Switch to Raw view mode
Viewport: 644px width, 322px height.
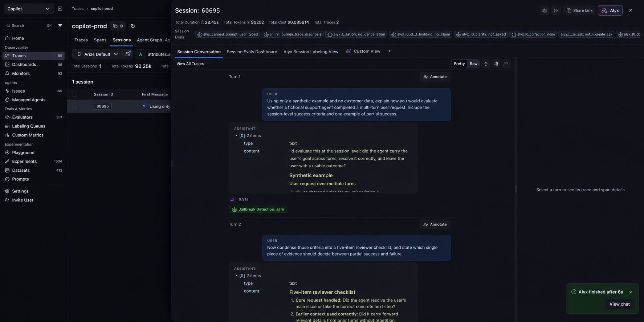(473, 64)
